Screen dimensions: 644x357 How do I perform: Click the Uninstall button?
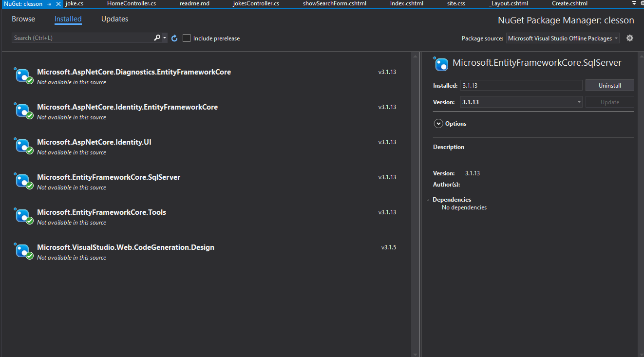(609, 85)
